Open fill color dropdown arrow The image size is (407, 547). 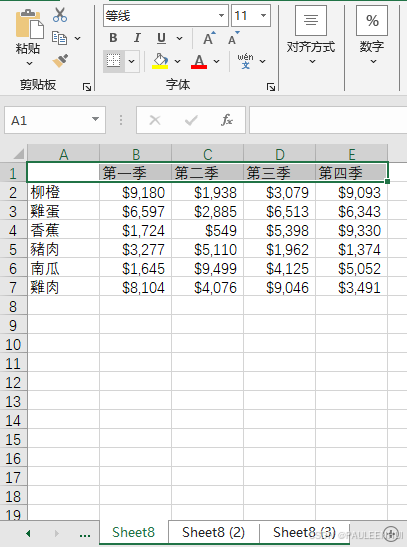(178, 61)
